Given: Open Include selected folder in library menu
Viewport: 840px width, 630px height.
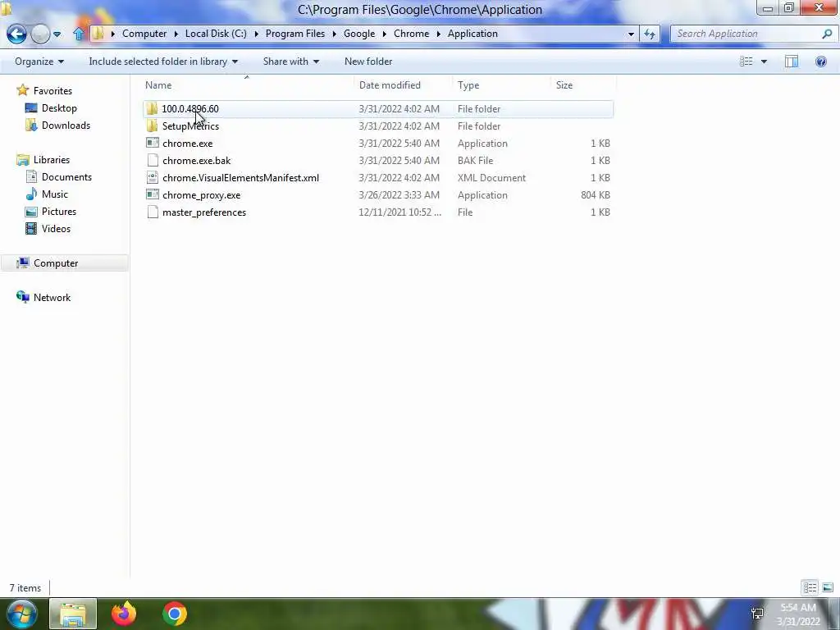Looking at the screenshot, I should coord(163,62).
